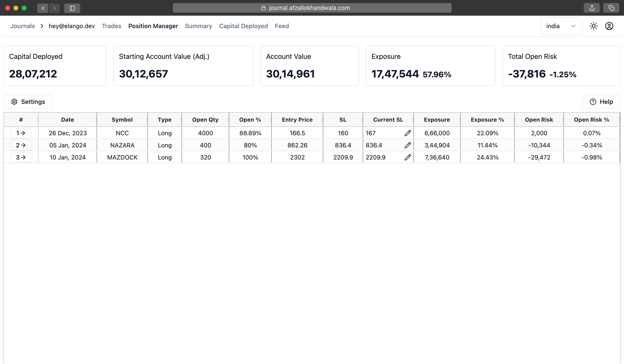Click pencil icon in MAZDOCK row
This screenshot has width=624, height=364.
pyautogui.click(x=408, y=157)
